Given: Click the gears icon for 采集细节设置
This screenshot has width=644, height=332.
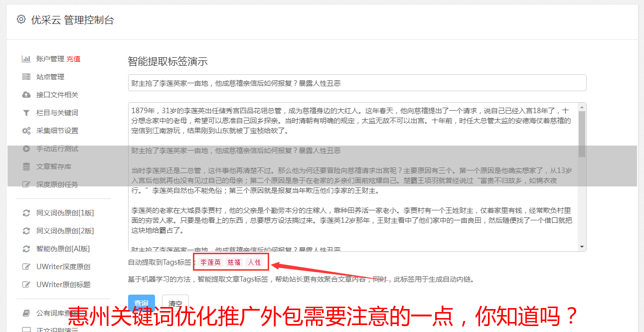Looking at the screenshot, I should 26,131.
